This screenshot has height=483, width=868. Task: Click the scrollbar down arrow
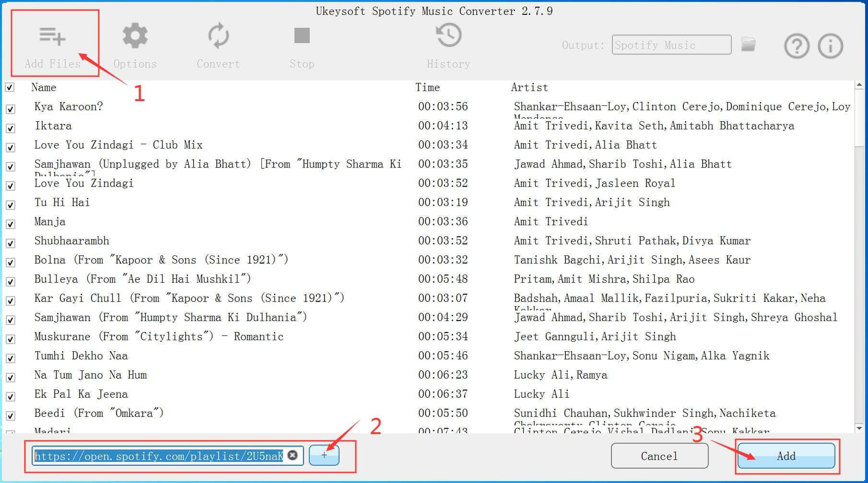tap(859, 428)
